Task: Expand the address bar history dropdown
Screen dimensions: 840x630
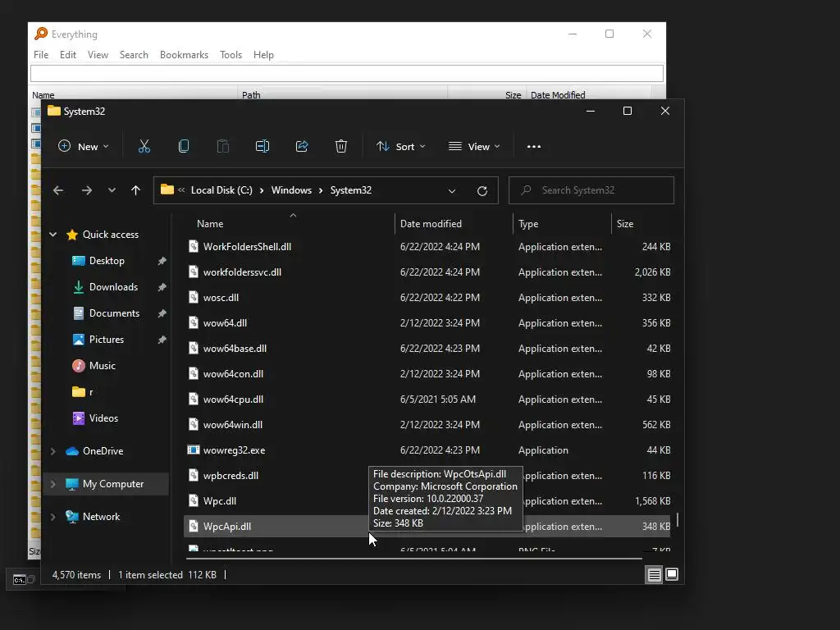Action: click(452, 190)
